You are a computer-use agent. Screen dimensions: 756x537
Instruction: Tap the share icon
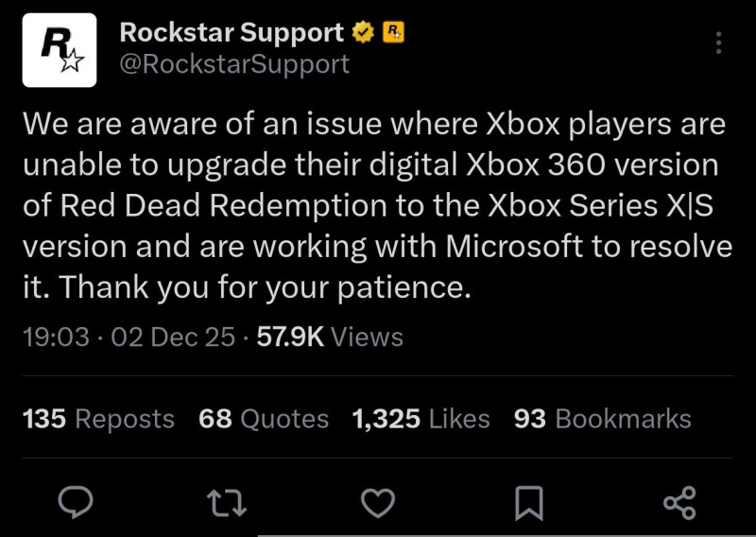(x=679, y=503)
